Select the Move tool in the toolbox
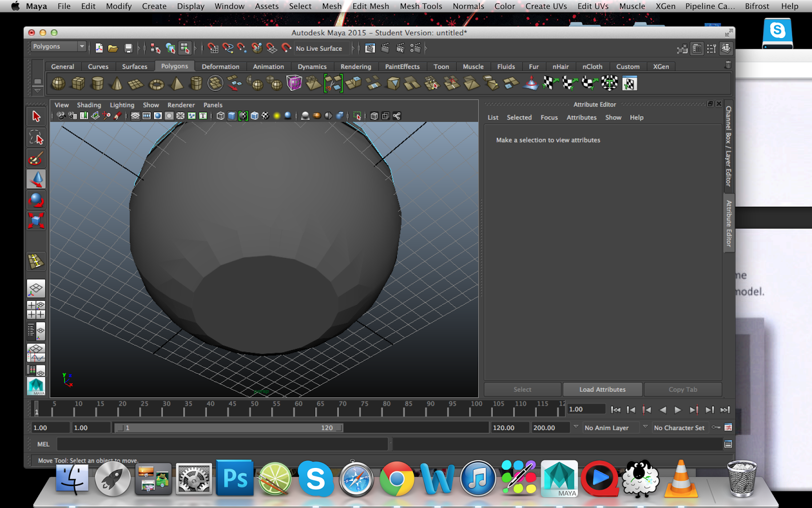The height and width of the screenshot is (508, 812). pyautogui.click(x=36, y=178)
